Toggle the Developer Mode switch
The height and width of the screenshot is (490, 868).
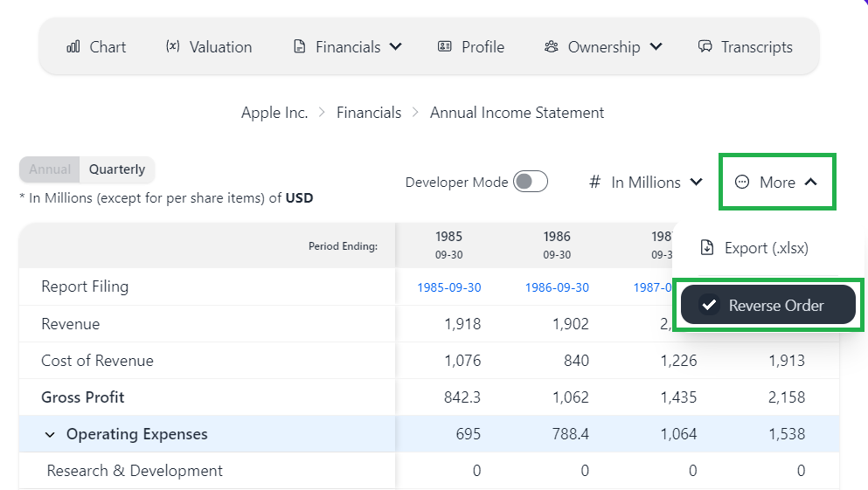point(531,182)
